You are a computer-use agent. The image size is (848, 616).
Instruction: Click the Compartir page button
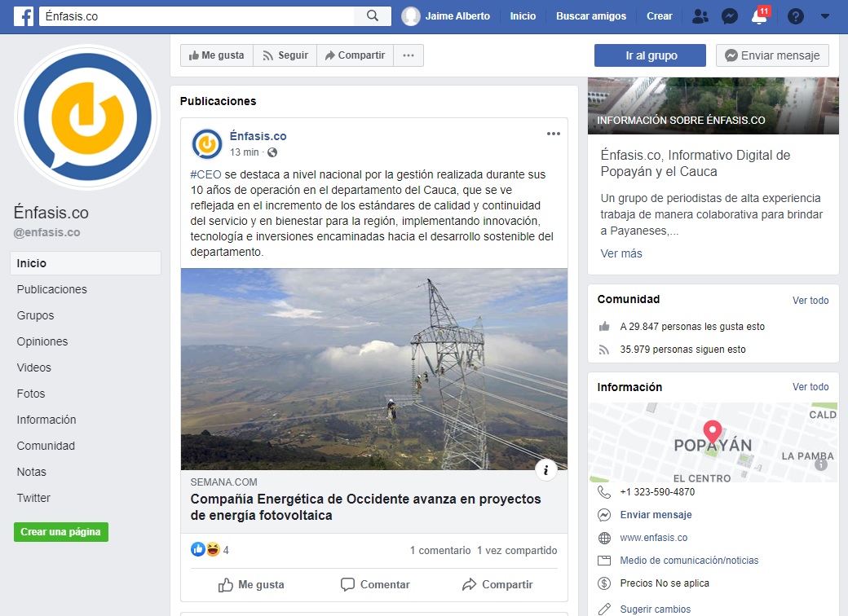click(x=356, y=55)
